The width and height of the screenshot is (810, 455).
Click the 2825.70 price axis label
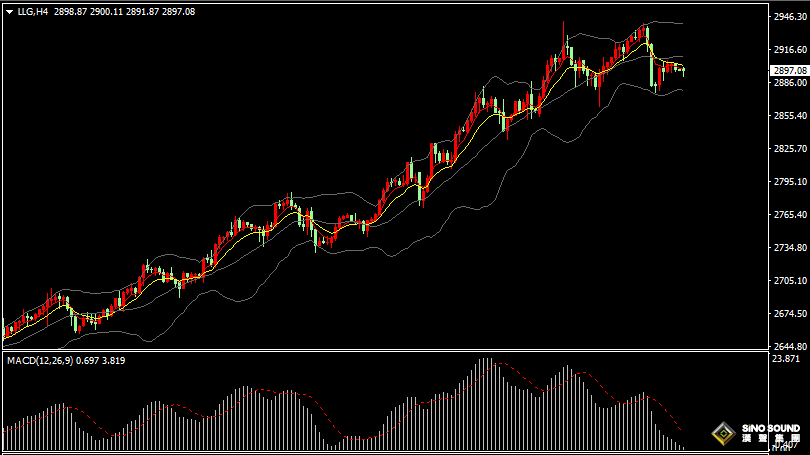click(x=788, y=149)
